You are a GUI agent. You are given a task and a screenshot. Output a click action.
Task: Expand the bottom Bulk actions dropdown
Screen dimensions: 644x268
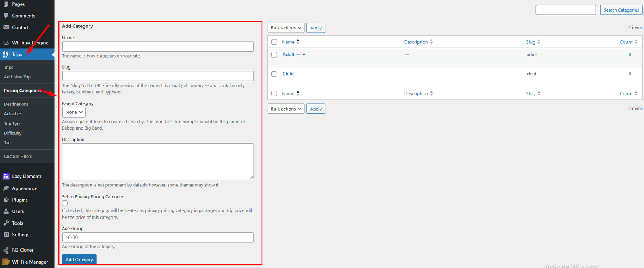(286, 109)
